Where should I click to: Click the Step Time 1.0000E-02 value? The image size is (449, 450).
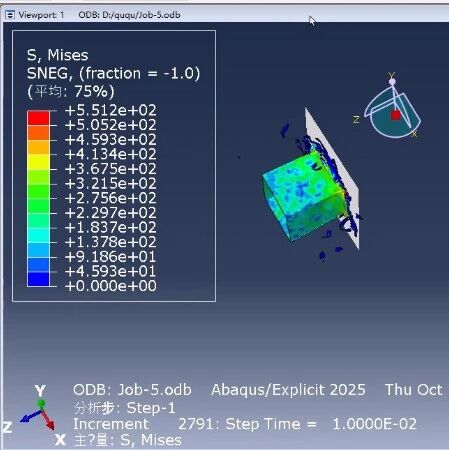tap(375, 424)
